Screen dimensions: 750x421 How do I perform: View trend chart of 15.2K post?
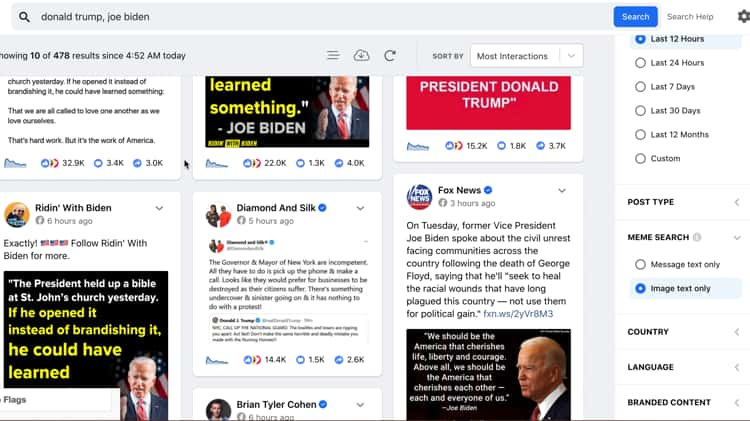point(418,146)
